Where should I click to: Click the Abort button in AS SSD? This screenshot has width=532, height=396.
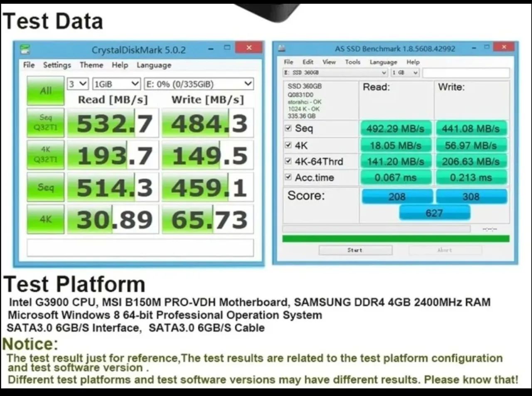point(444,250)
